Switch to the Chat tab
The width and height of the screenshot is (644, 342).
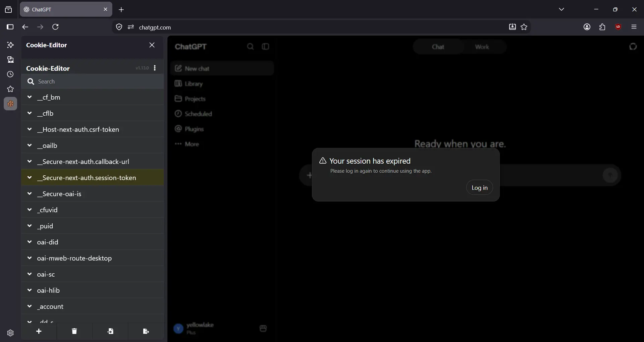click(x=438, y=47)
